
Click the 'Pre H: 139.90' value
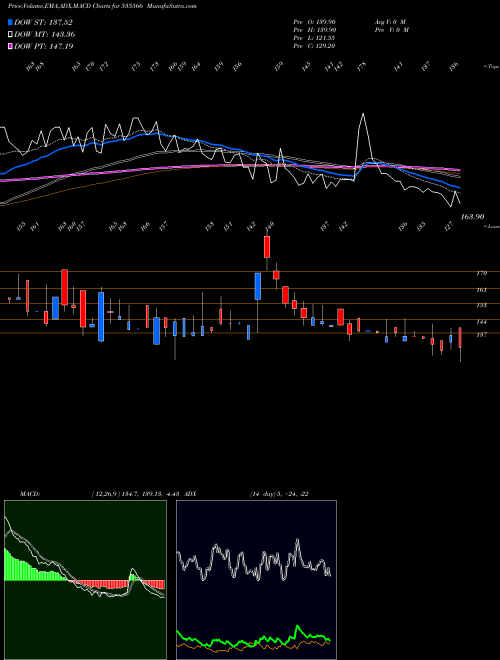pos(314,30)
